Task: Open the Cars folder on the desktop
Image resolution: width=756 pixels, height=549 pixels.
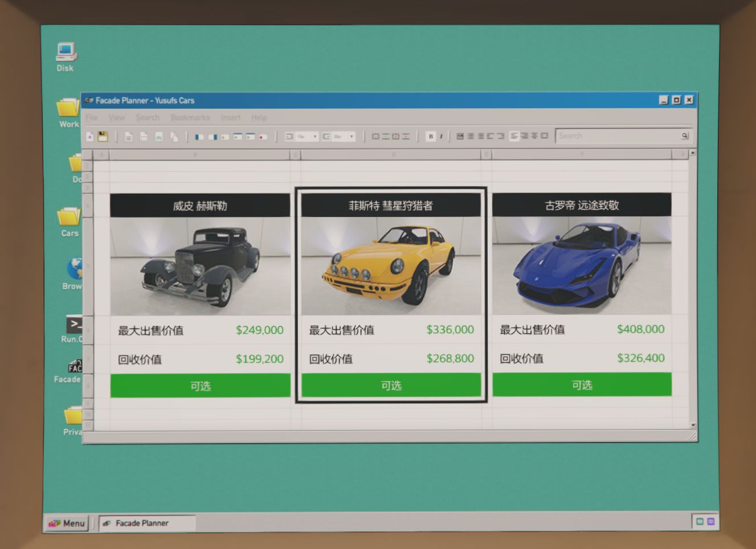Action: (x=70, y=222)
